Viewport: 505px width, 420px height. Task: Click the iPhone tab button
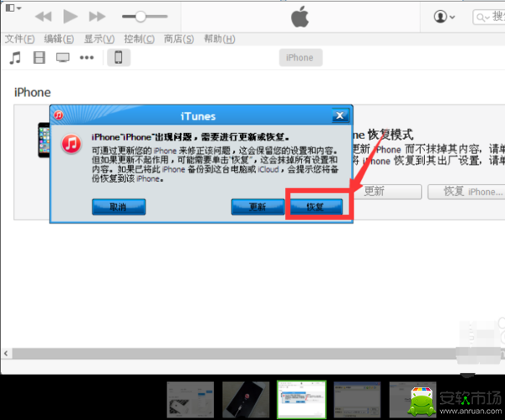click(x=300, y=57)
